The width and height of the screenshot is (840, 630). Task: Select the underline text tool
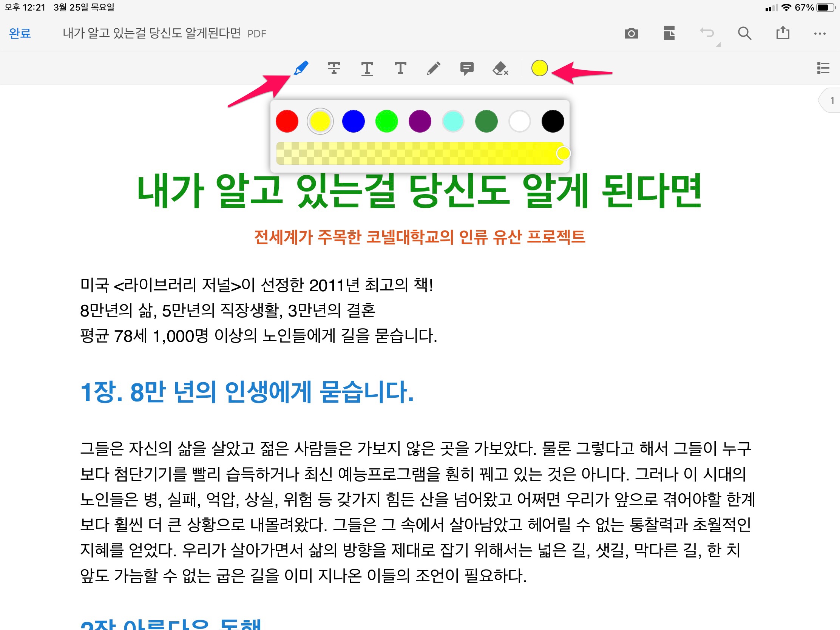(x=367, y=68)
